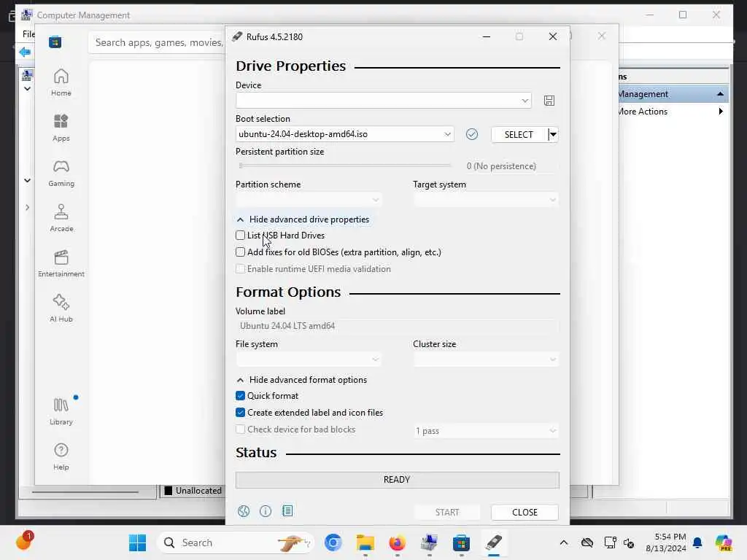This screenshot has height=560, width=747.
Task: Open Copilot preview icon in taskbar corner
Action: tap(723, 542)
